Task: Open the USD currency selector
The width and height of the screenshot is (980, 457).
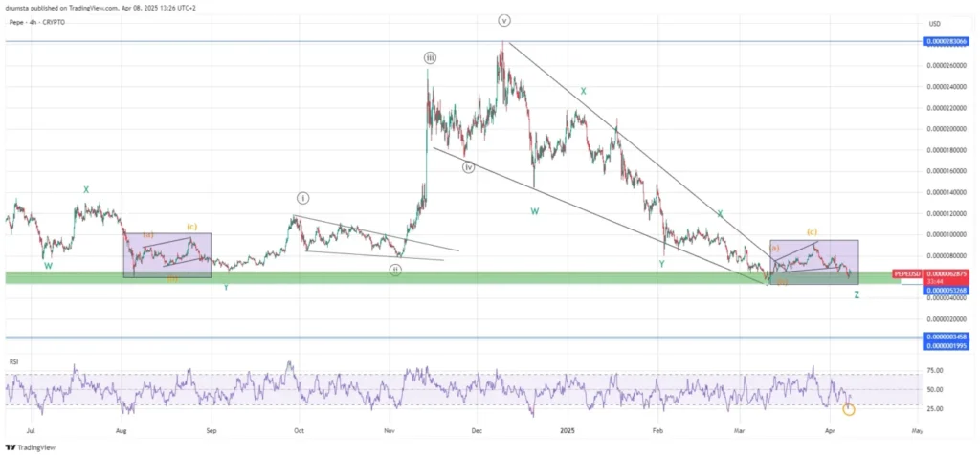Action: (934, 23)
